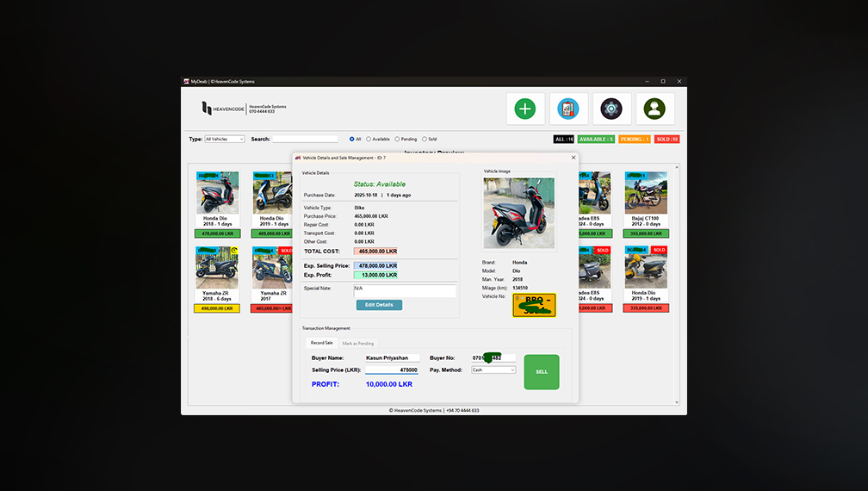Open settings via the gear icon
This screenshot has width=868, height=491.
[611, 109]
